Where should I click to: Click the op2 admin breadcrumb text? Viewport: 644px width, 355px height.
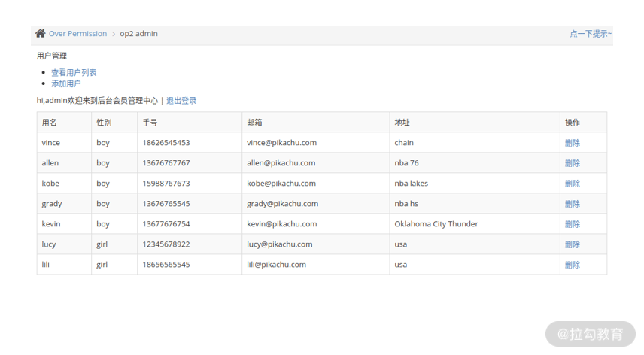pos(139,34)
